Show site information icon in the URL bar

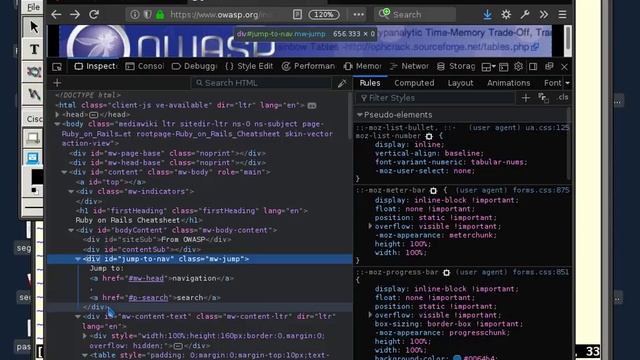pos(135,15)
